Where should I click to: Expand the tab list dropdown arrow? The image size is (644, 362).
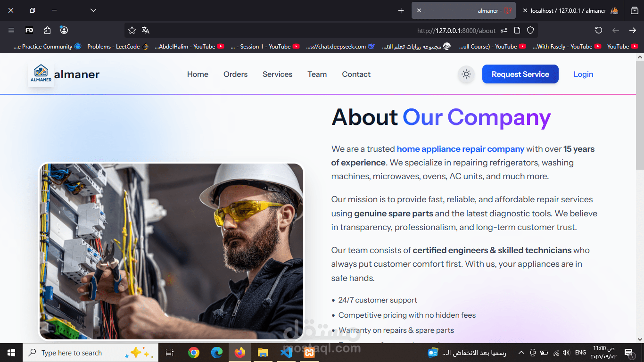[x=93, y=10]
